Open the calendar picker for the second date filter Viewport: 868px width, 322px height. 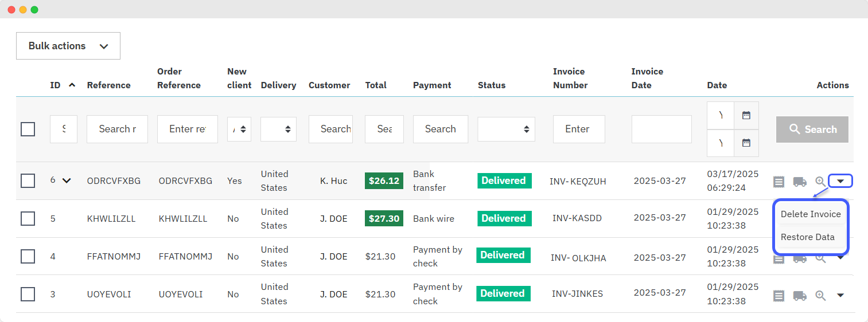pyautogui.click(x=746, y=143)
